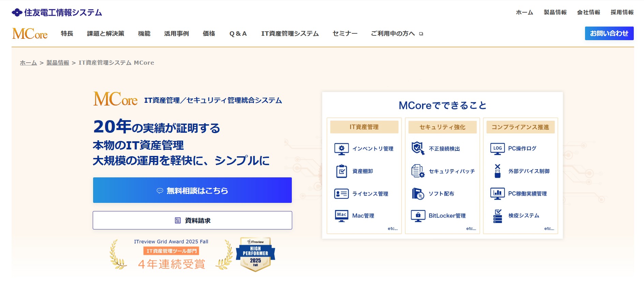Click the BitLocker管理 label
Image resolution: width=644 pixels, height=304 pixels.
coord(447,216)
